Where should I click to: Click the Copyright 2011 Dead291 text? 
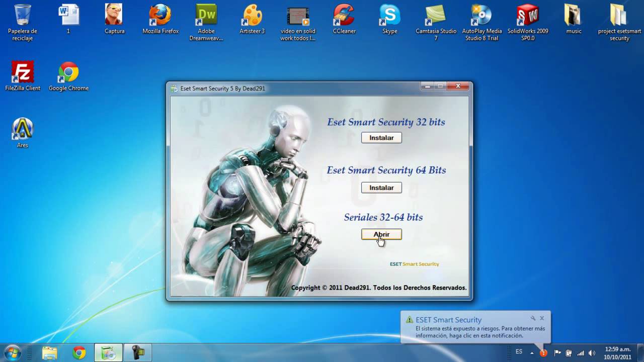coord(379,288)
